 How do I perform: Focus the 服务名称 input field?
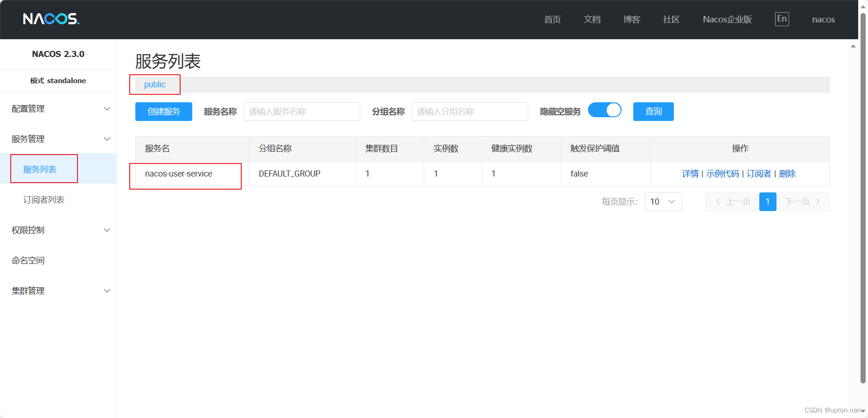click(302, 112)
